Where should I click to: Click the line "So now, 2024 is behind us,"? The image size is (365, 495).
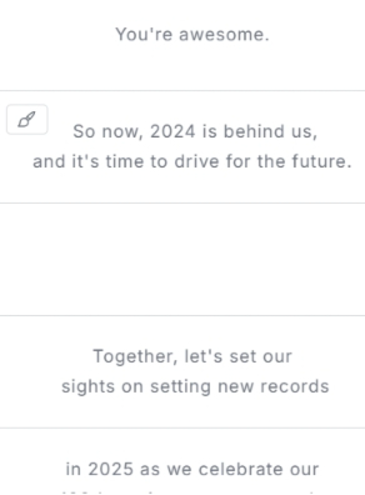click(x=195, y=132)
